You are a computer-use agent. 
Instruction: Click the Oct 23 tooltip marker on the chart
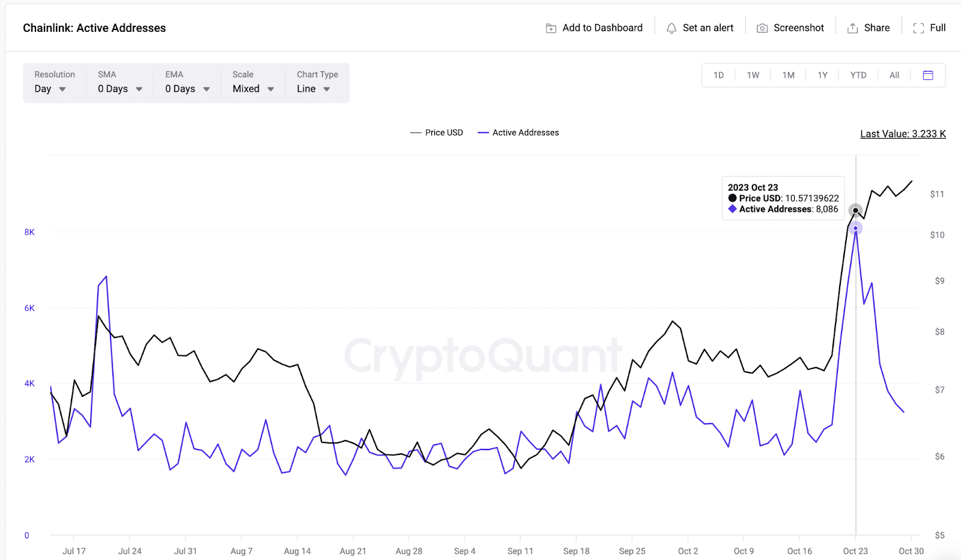pos(855,211)
